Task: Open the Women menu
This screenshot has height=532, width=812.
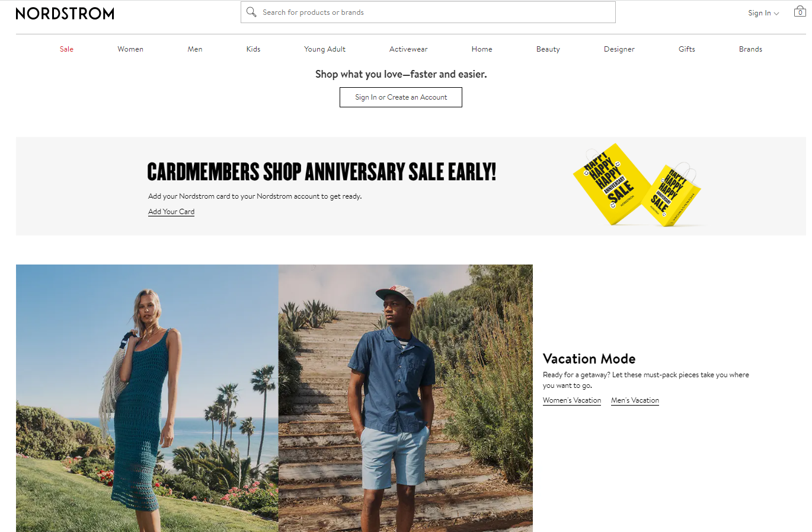Action: pos(130,49)
